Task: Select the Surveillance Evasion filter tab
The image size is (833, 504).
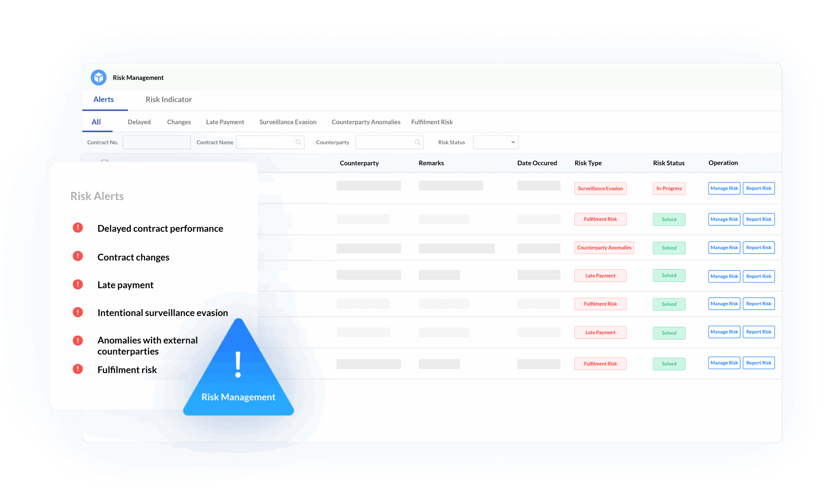Action: coord(288,122)
